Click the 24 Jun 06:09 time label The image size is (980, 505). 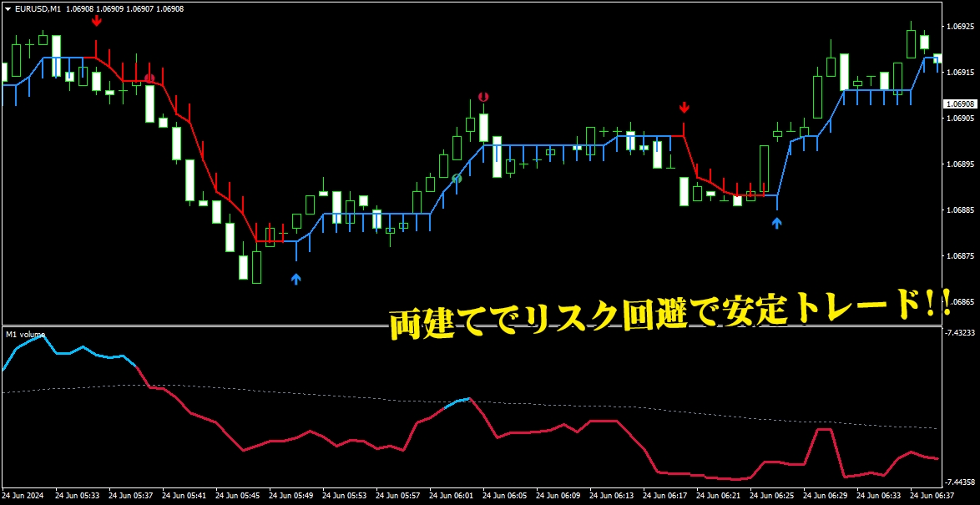coord(558,495)
